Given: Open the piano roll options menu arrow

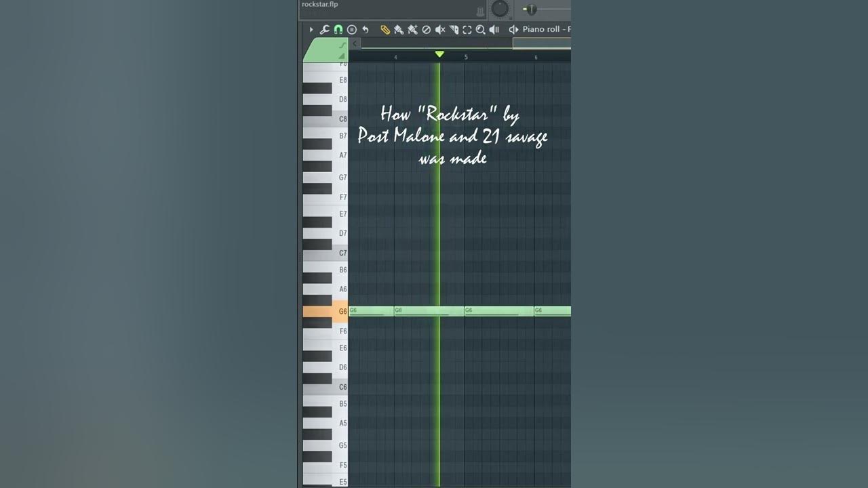Looking at the screenshot, I should coord(311,29).
